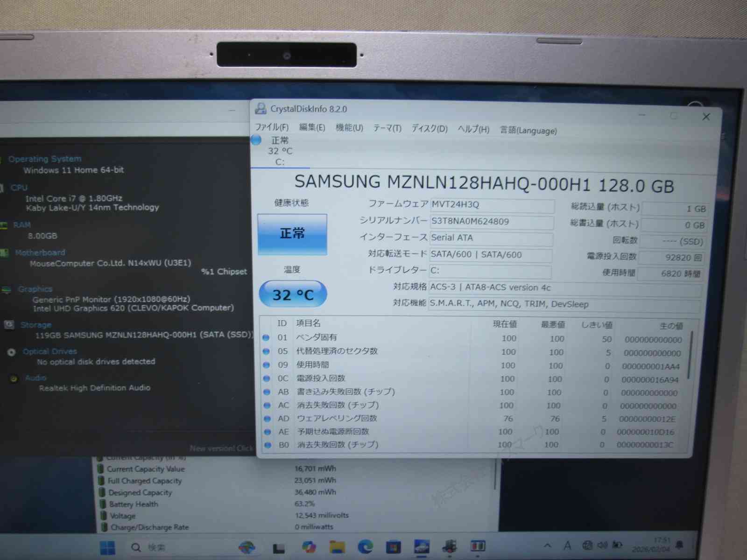Open Microsoft Edge from the taskbar
Screen dimensions: 747x560
[x=365, y=546]
